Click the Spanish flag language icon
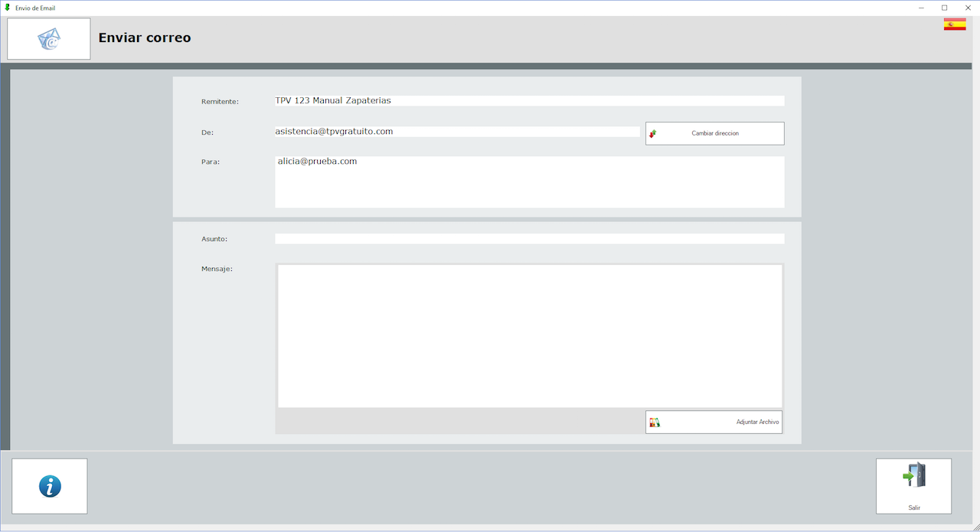Viewport: 980px width, 532px height. (954, 24)
